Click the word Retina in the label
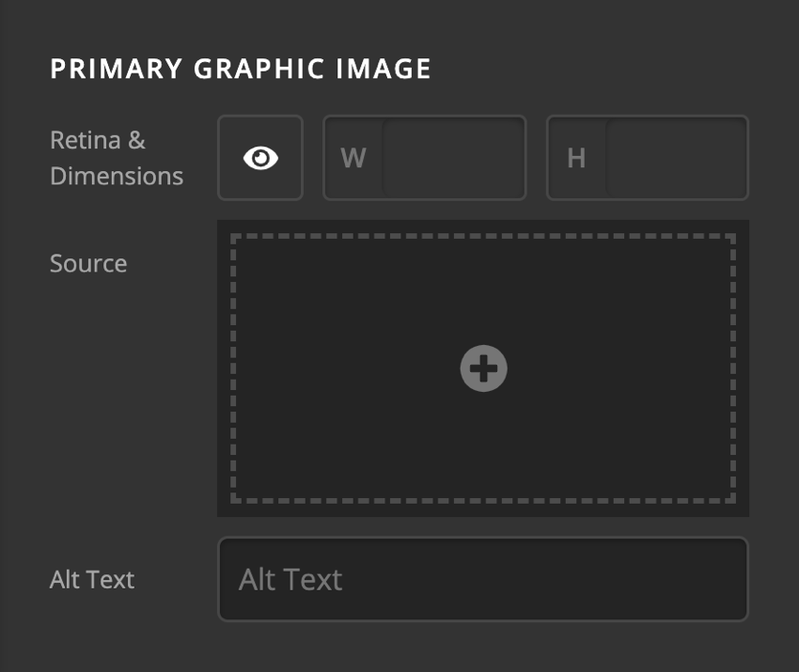The height and width of the screenshot is (672, 799). point(86,141)
